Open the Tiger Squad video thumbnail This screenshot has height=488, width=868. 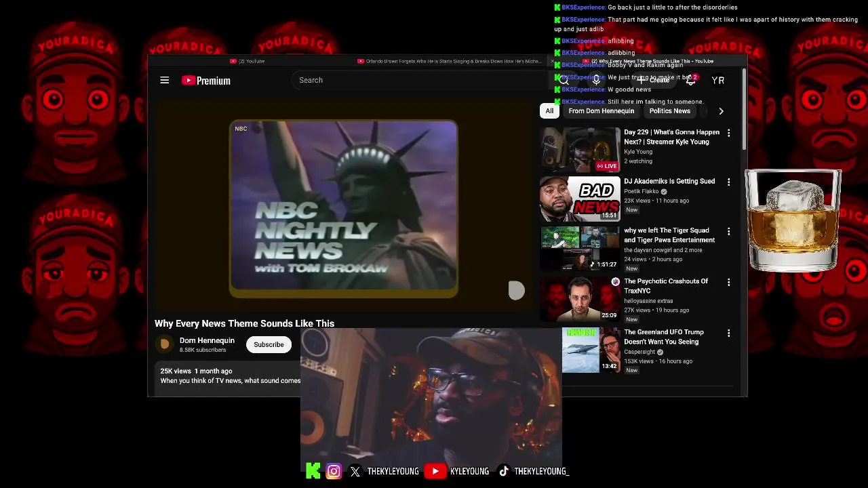tap(580, 249)
